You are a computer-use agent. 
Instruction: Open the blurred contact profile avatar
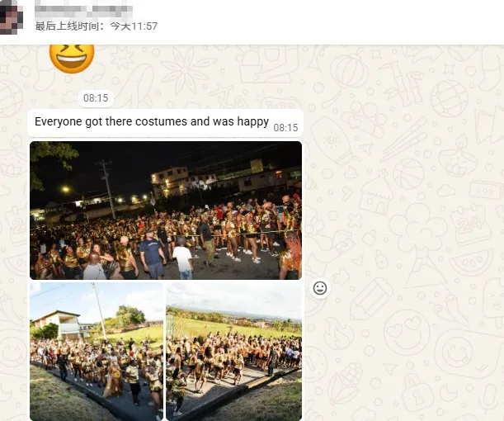click(12, 17)
